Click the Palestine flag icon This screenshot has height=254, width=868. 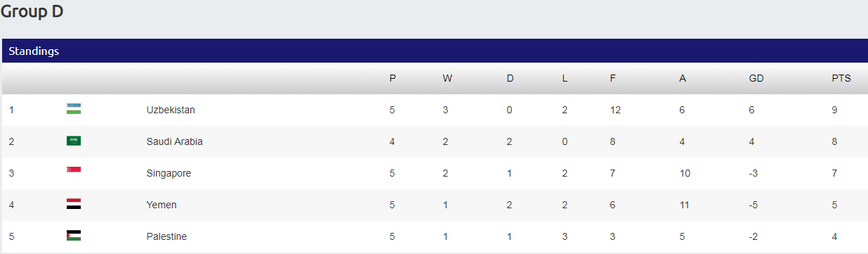click(74, 236)
